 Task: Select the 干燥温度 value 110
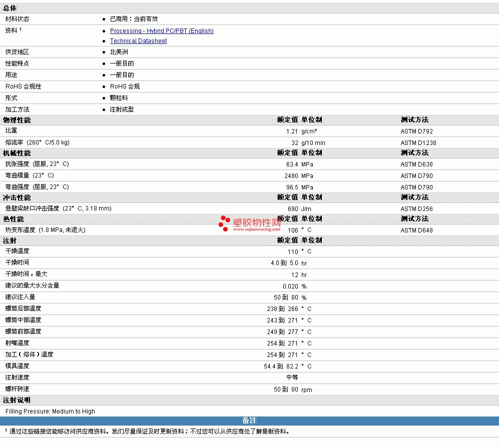tap(293, 252)
